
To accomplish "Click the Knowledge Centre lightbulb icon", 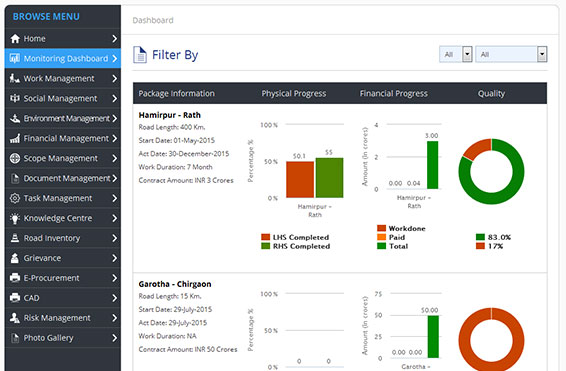I will (x=15, y=218).
